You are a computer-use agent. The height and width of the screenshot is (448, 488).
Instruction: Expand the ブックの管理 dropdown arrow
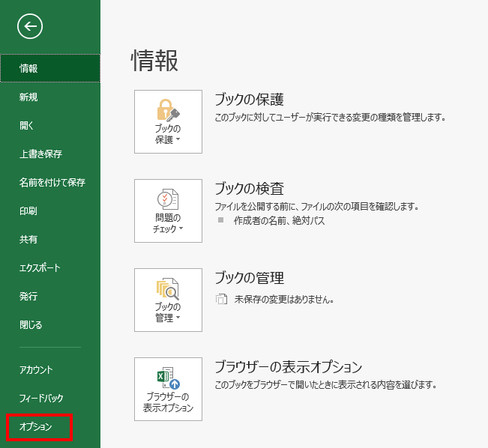click(x=178, y=318)
